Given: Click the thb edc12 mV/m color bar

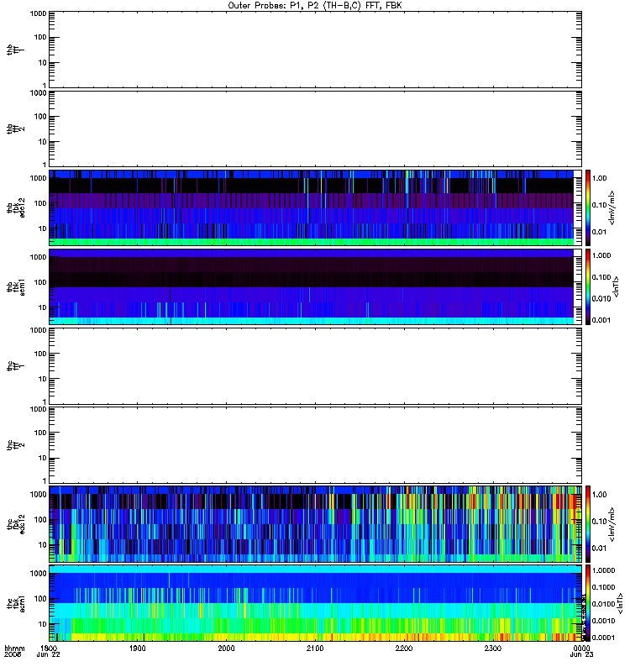Looking at the screenshot, I should (x=588, y=207).
